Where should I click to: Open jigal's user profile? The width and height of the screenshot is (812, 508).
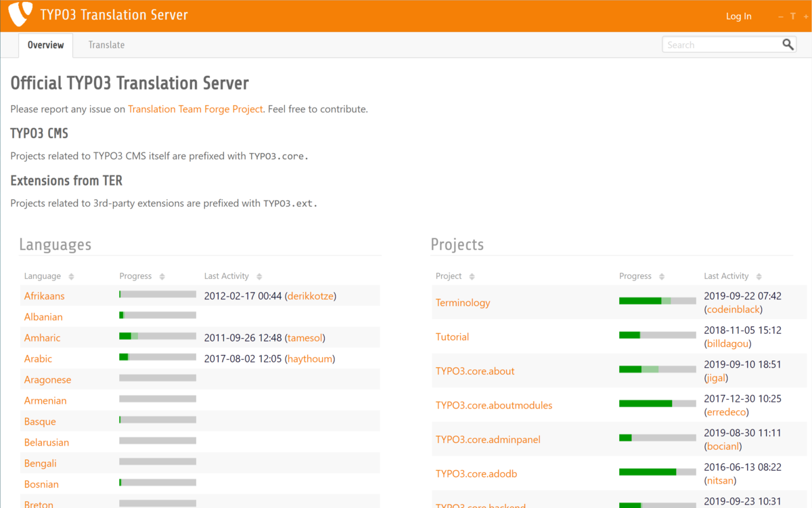[x=717, y=378]
